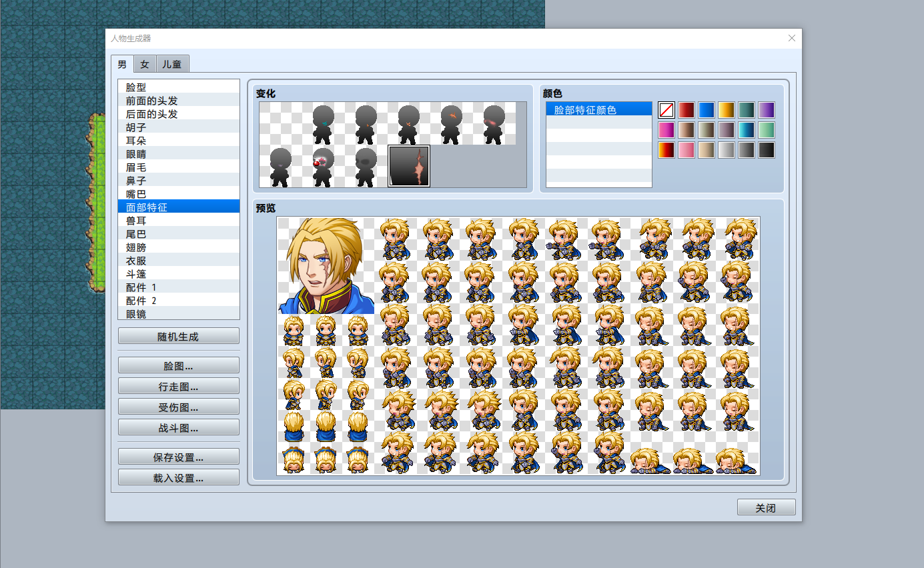Choose the dark teal color swatch
The image size is (924, 568).
coord(747,110)
